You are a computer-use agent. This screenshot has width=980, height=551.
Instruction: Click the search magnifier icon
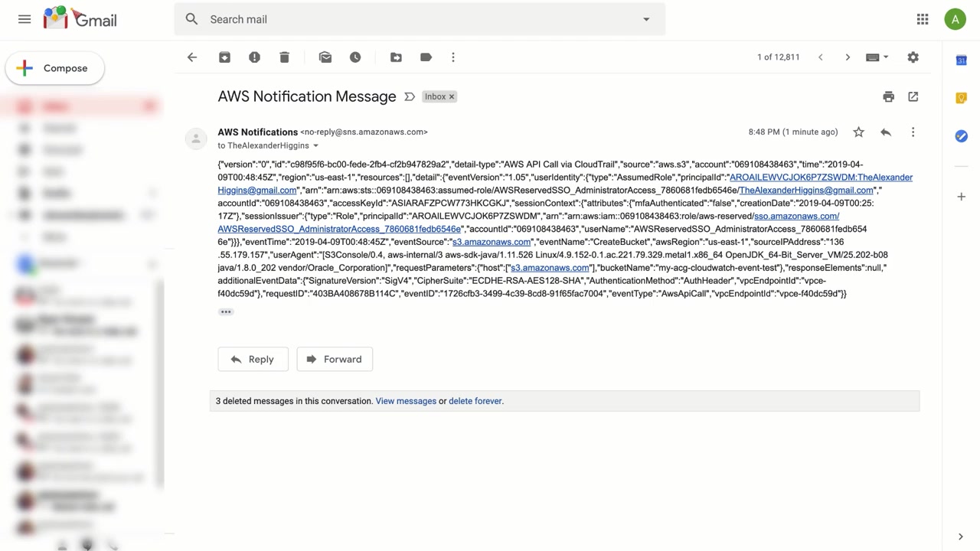pyautogui.click(x=191, y=19)
